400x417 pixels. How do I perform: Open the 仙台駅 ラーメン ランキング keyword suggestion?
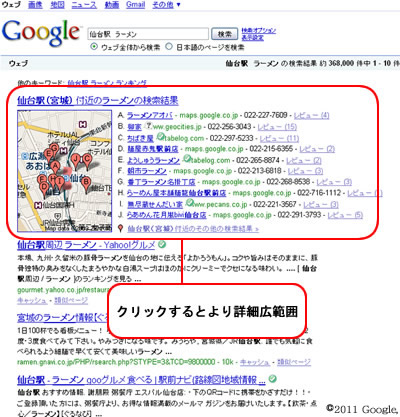(107, 83)
